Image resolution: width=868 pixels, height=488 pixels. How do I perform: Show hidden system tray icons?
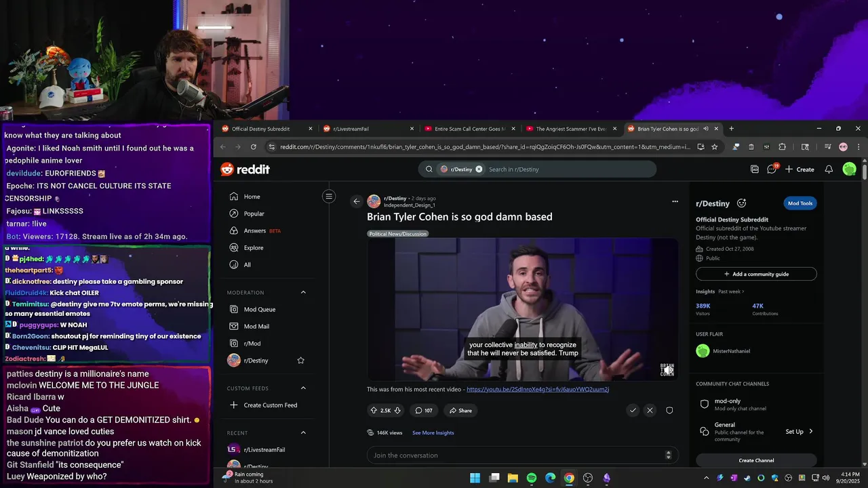pos(706,478)
